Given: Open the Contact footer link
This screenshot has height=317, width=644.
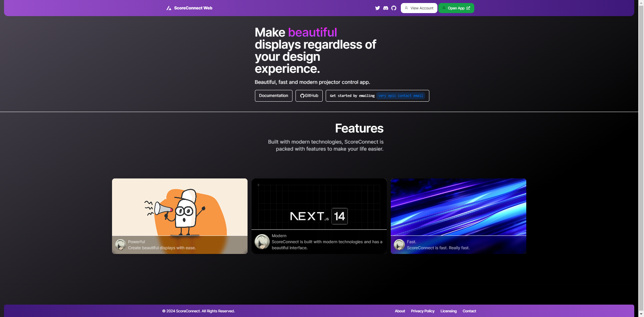Looking at the screenshot, I should (469, 311).
